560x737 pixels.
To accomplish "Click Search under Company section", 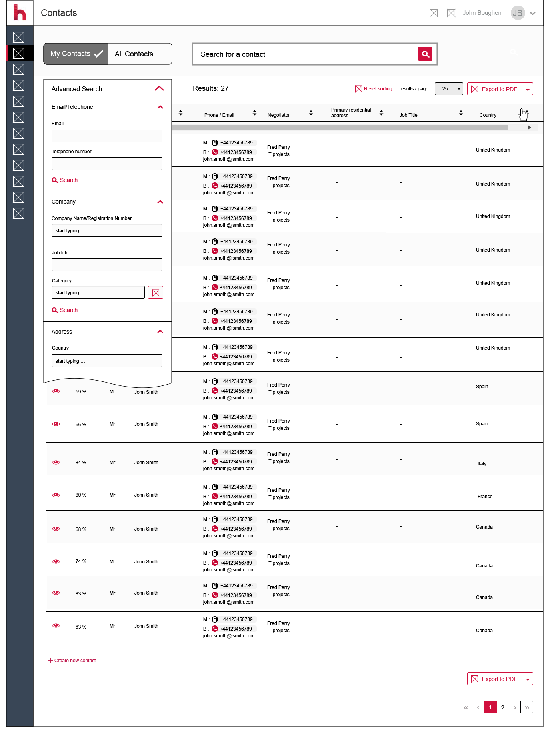I will coord(65,310).
